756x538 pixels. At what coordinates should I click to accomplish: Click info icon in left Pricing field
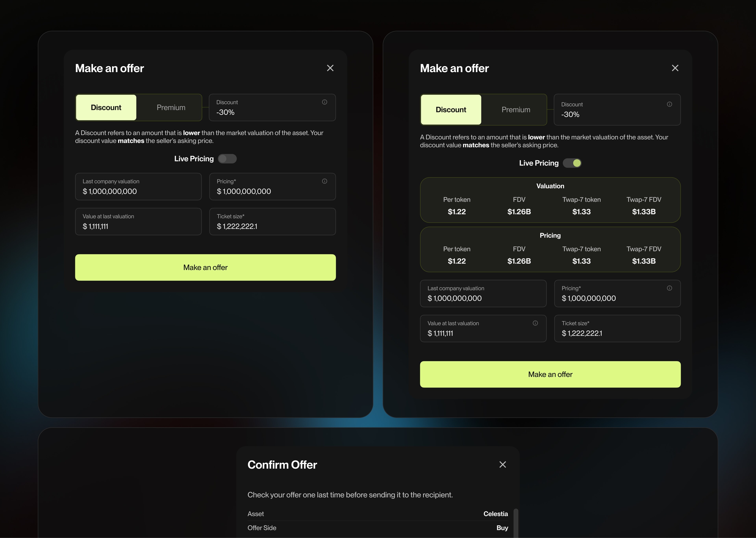324,181
